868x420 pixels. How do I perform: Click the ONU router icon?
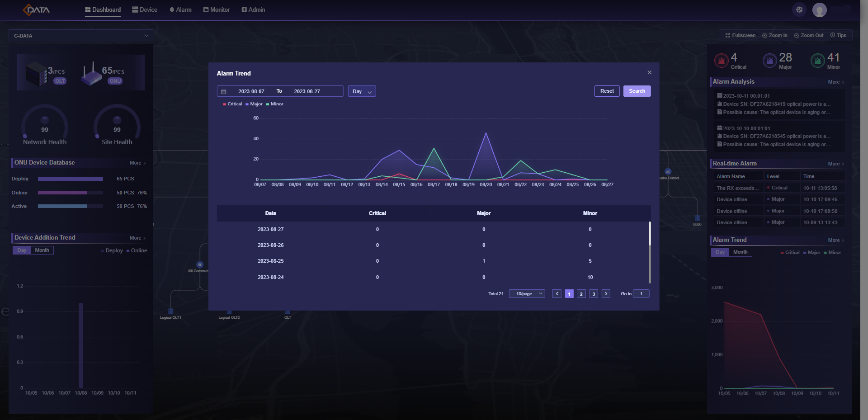click(91, 75)
